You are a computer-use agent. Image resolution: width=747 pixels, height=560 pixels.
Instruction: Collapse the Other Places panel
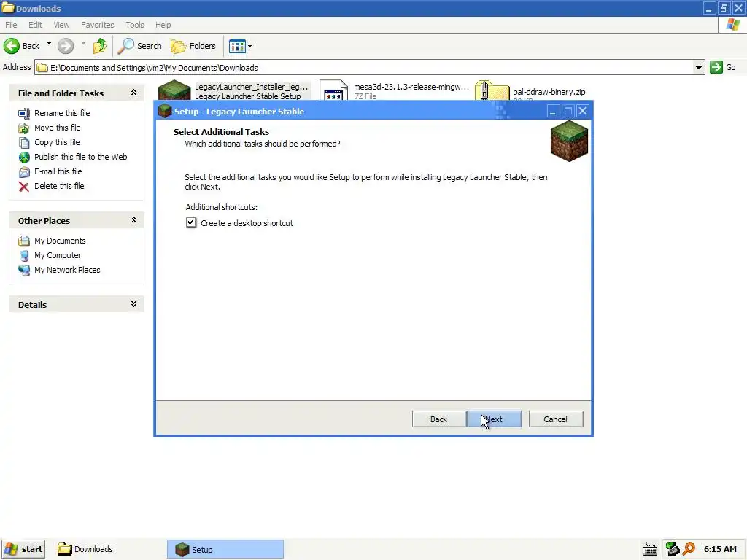[x=134, y=220]
